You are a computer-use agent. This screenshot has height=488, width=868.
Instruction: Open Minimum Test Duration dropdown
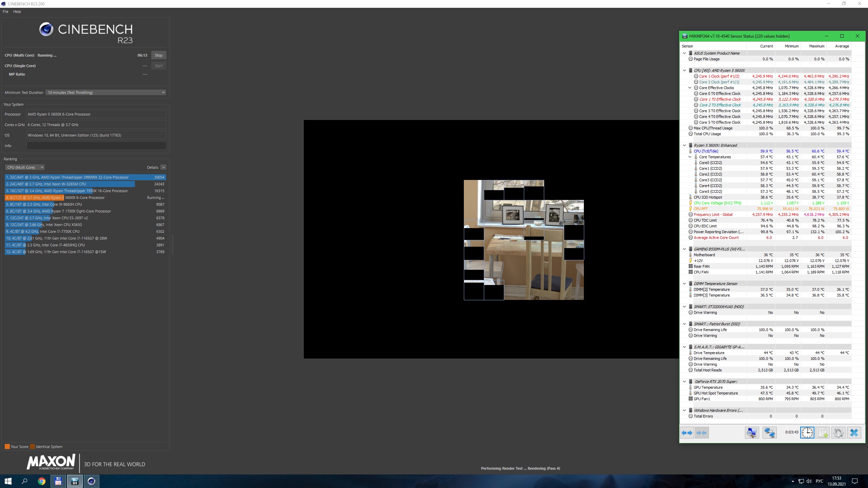(x=106, y=93)
